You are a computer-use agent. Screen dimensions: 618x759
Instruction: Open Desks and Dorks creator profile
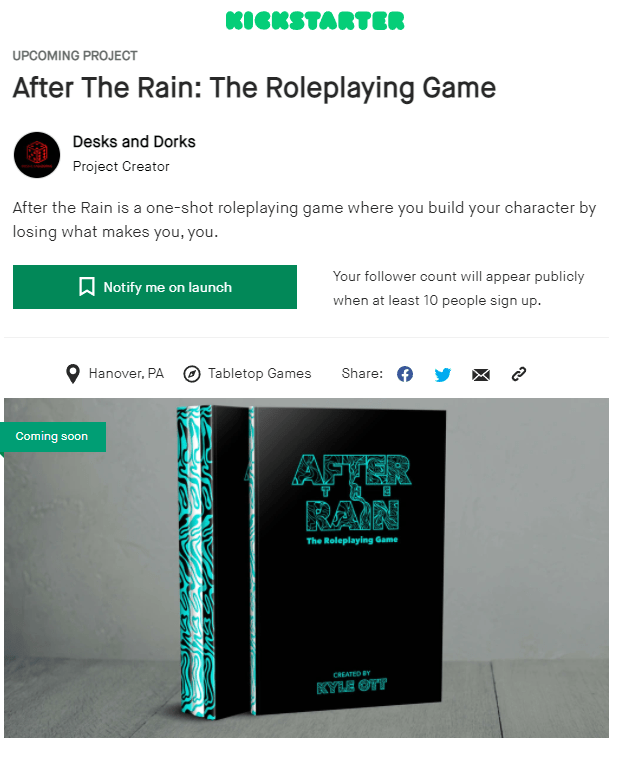[134, 142]
